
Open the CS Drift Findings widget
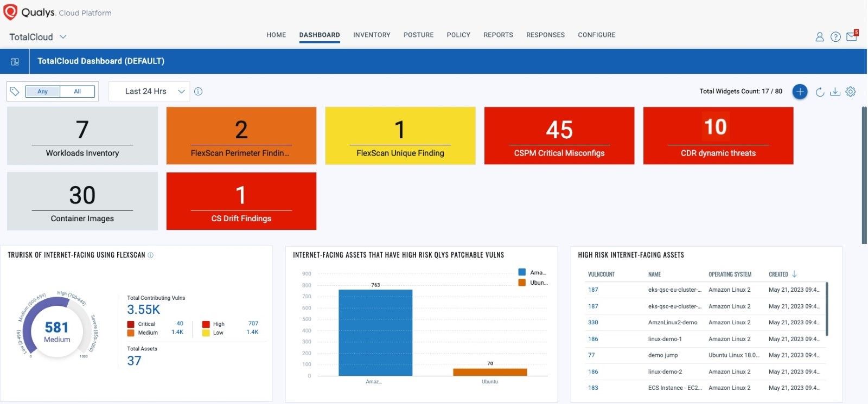241,201
